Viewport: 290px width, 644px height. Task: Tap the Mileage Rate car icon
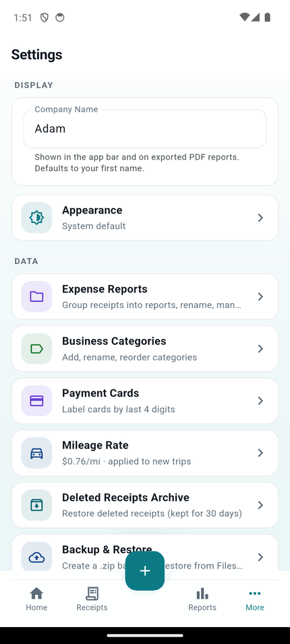coord(36,453)
